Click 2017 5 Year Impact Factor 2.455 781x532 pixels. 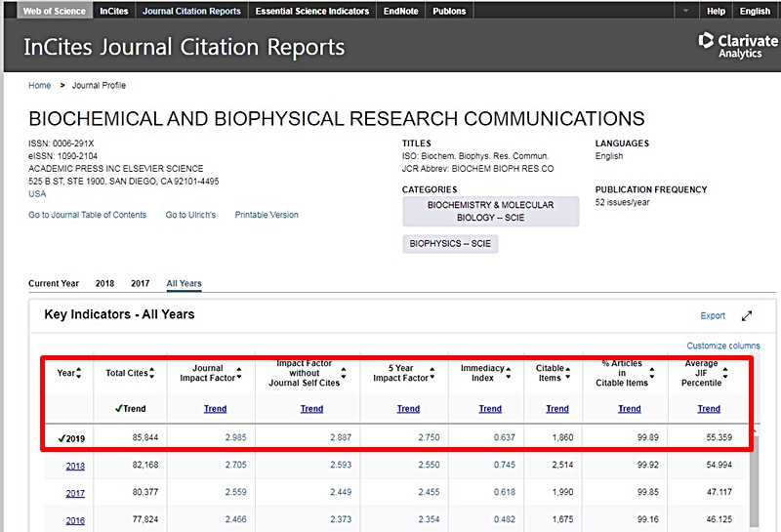429,492
